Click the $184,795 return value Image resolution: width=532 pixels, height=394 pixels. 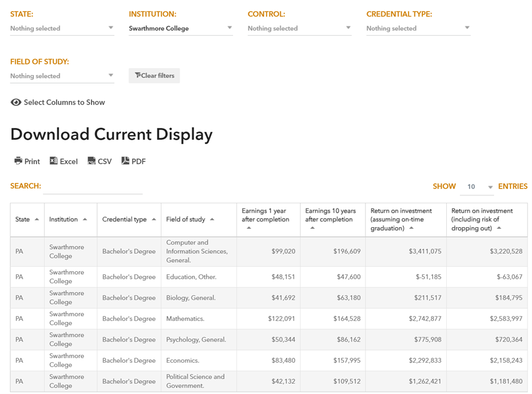tap(509, 298)
